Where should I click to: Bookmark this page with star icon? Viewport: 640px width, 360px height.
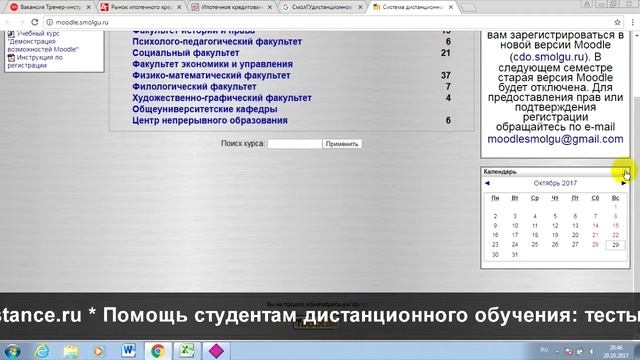[x=617, y=22]
